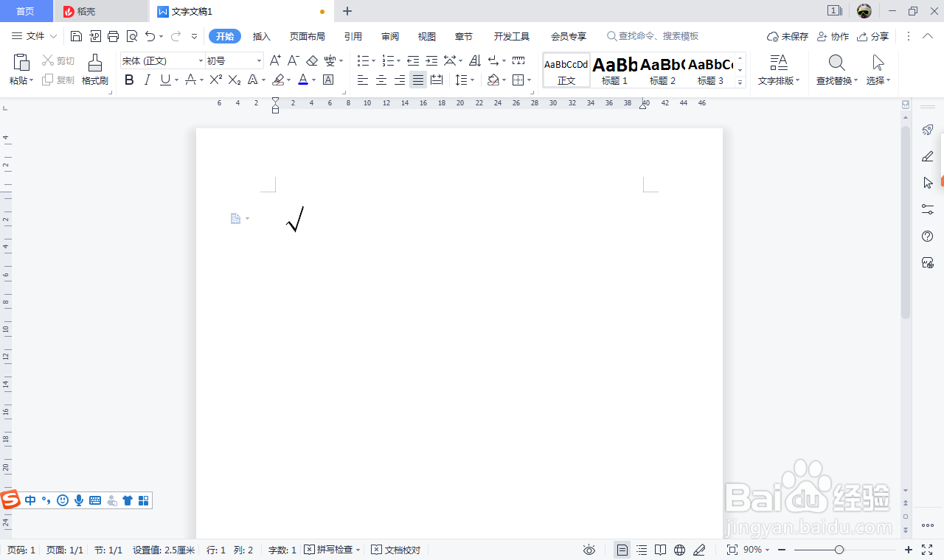Open the File (文件) menu
Viewport: 944px width, 560px height.
tap(35, 36)
